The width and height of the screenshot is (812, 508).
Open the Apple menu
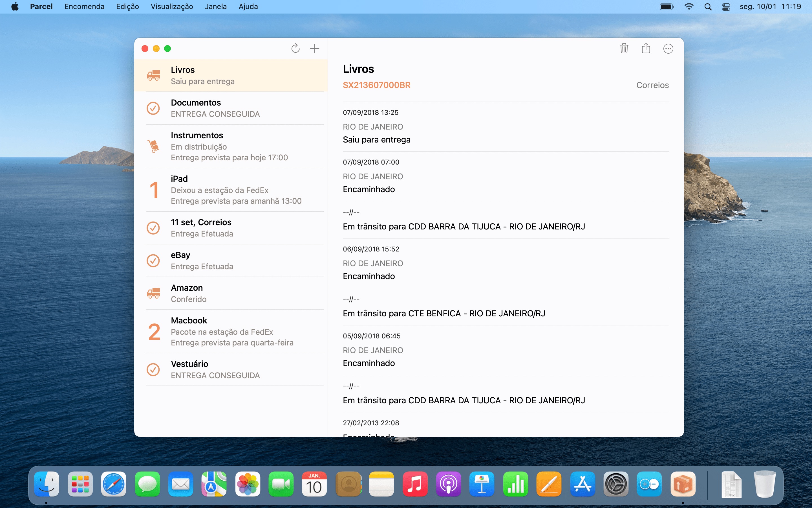click(15, 6)
